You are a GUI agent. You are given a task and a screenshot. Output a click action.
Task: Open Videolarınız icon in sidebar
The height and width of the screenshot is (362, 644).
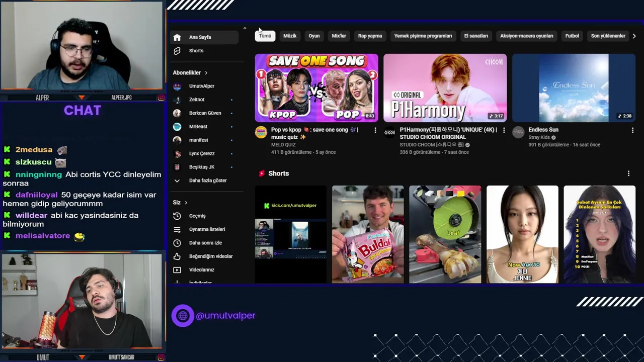coord(177,270)
